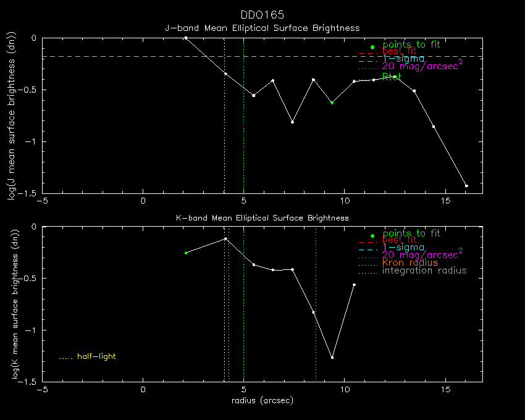Click the first J-band data point at the top
The image size is (525, 420).
tap(185, 38)
